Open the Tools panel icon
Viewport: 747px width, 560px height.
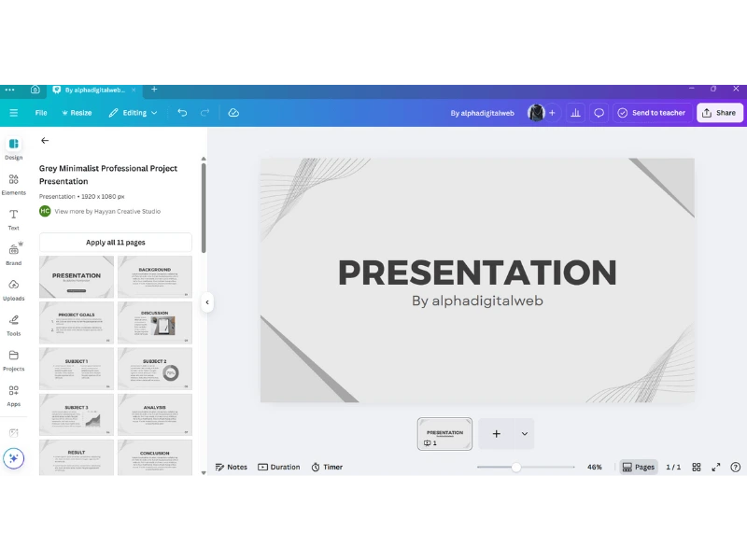(x=13, y=325)
